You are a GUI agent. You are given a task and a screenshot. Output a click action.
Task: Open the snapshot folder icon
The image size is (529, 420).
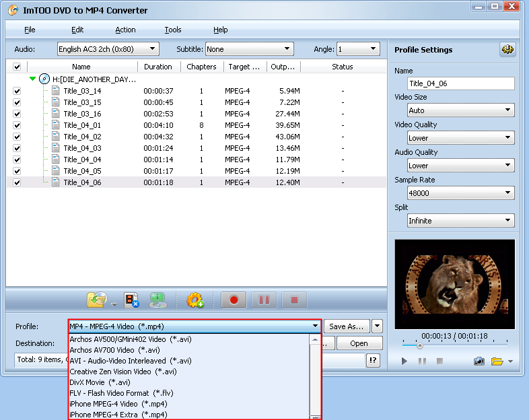click(x=497, y=361)
